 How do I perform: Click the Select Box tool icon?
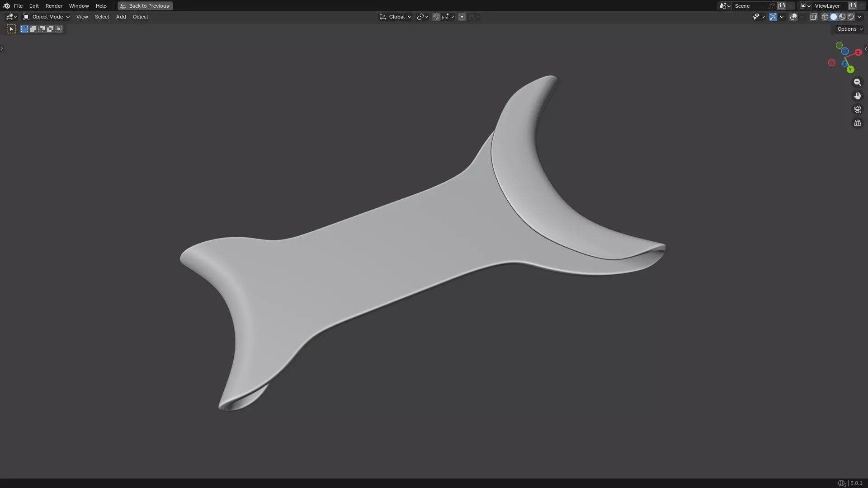pos(11,29)
